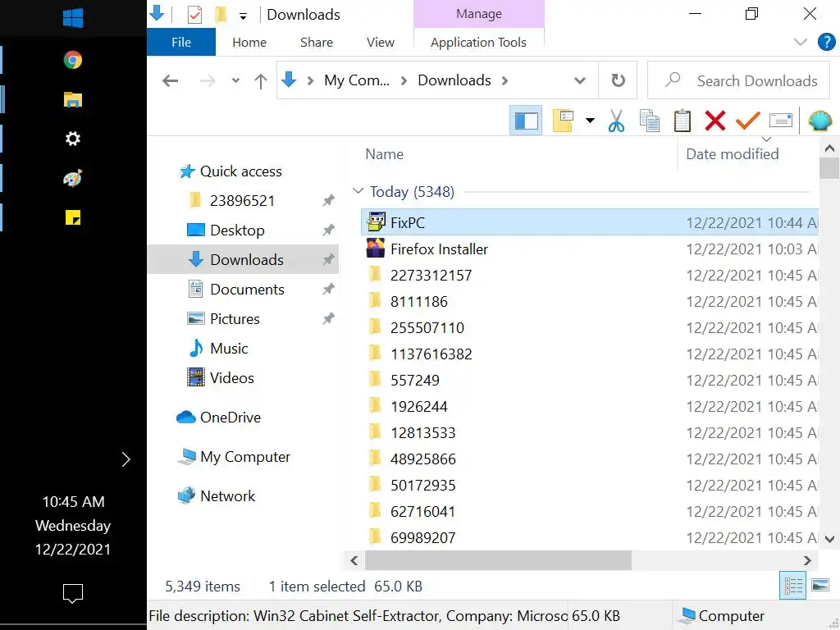
Task: Open File Explorer from the taskbar
Action: pyautogui.click(x=73, y=99)
